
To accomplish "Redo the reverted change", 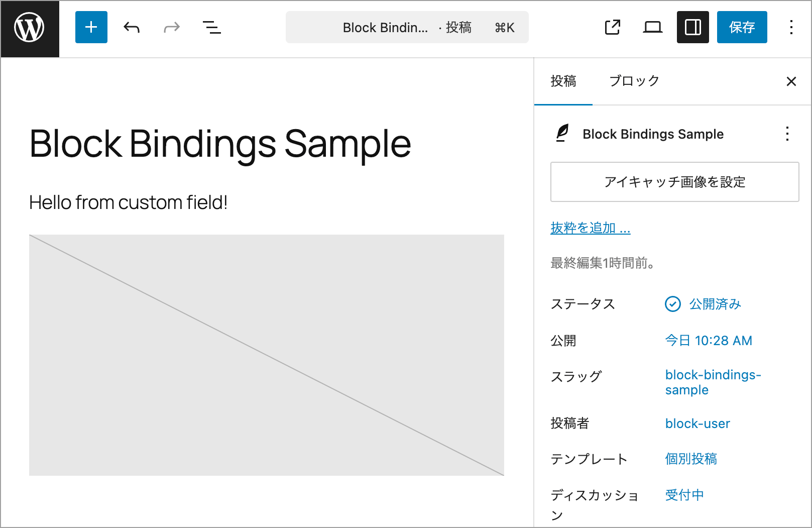I will pyautogui.click(x=172, y=27).
